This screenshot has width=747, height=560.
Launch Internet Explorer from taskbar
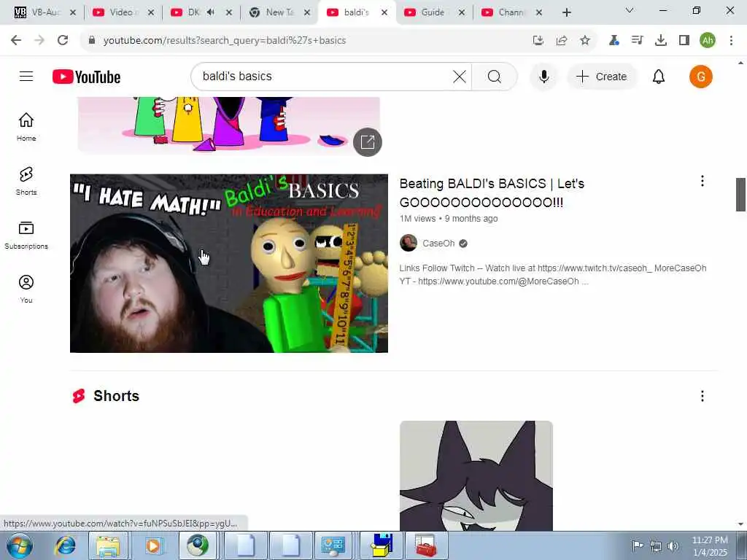pyautogui.click(x=65, y=545)
